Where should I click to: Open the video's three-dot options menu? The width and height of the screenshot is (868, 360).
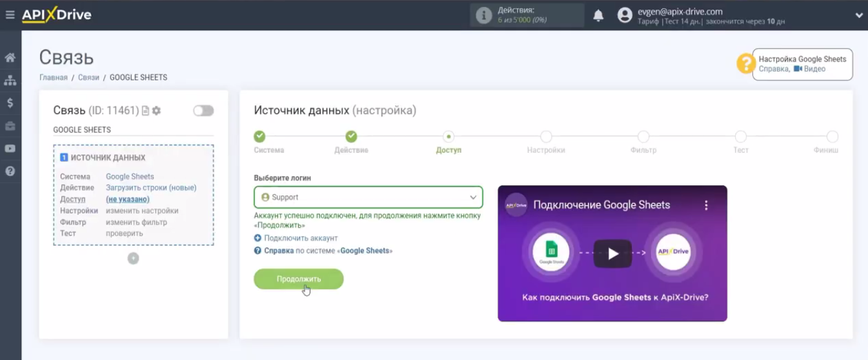(706, 205)
